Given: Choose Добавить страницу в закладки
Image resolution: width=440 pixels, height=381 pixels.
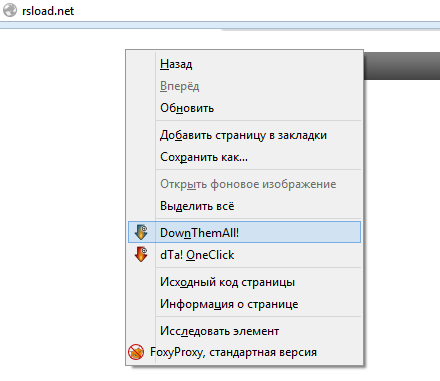Looking at the screenshot, I should [x=244, y=135].
